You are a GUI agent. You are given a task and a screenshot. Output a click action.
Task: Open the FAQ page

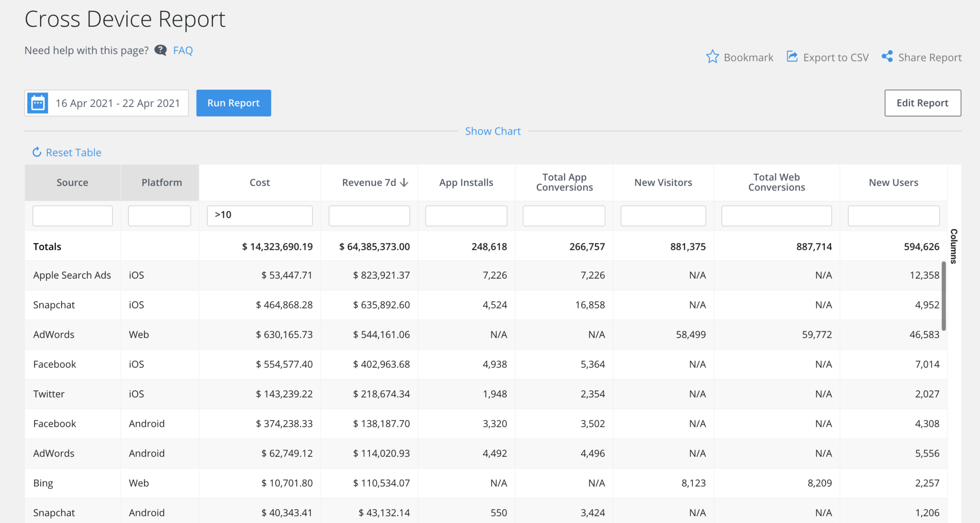(x=183, y=50)
